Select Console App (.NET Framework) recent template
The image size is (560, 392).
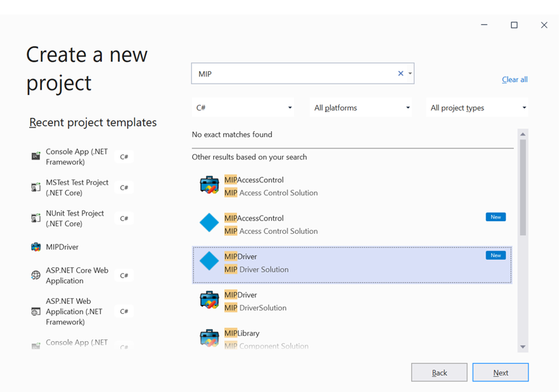click(82, 156)
